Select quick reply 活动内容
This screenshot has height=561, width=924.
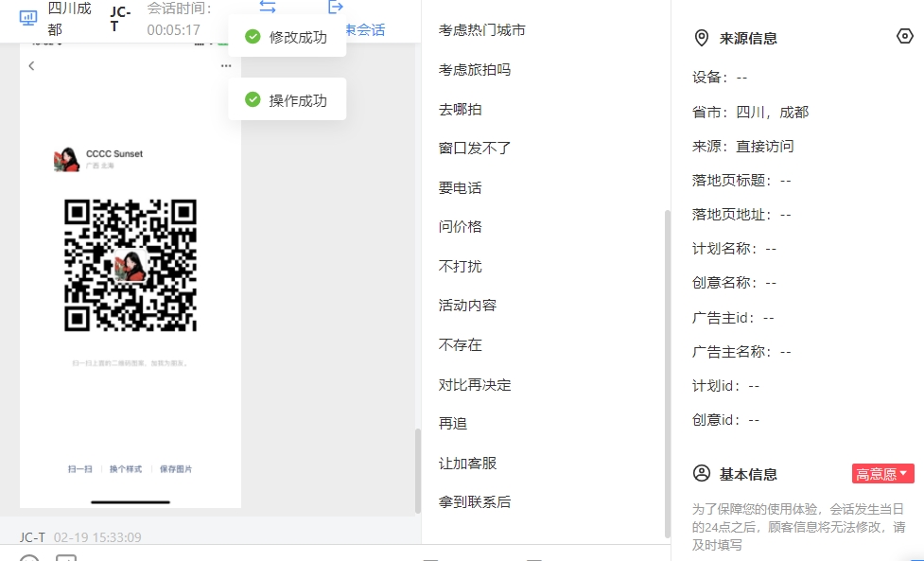[467, 306]
